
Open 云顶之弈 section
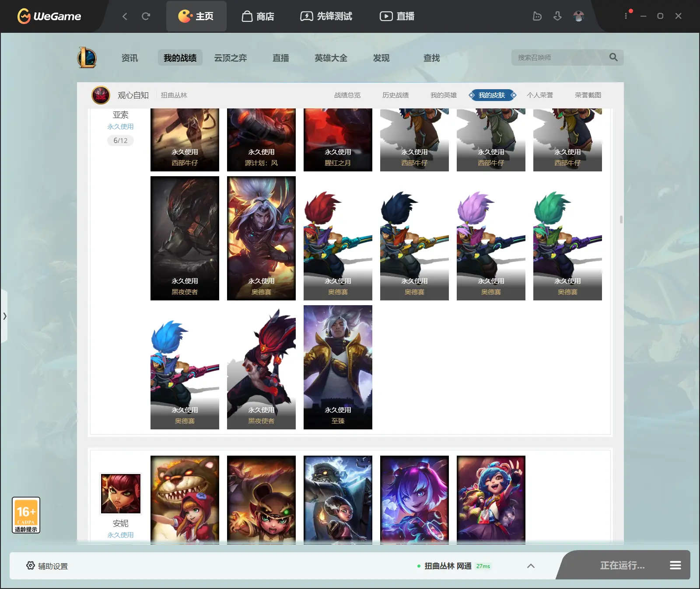point(231,58)
